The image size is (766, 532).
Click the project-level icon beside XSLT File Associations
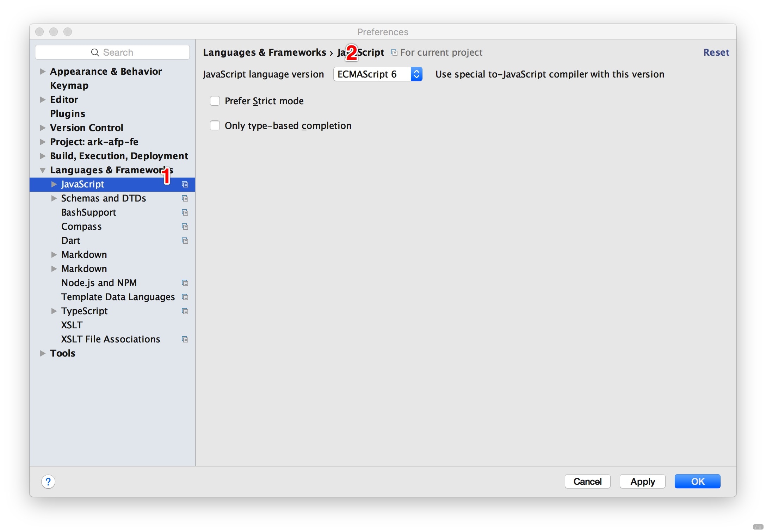pyautogui.click(x=185, y=339)
